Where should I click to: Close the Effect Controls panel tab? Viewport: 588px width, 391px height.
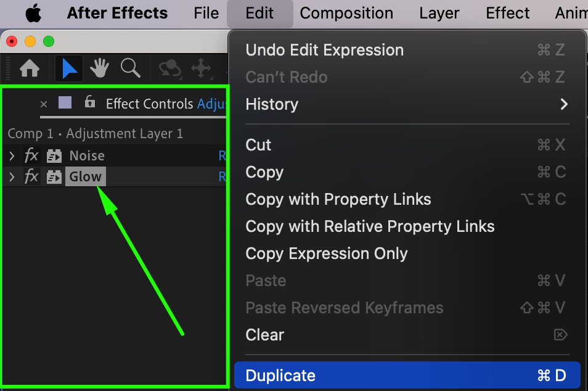pyautogui.click(x=44, y=104)
